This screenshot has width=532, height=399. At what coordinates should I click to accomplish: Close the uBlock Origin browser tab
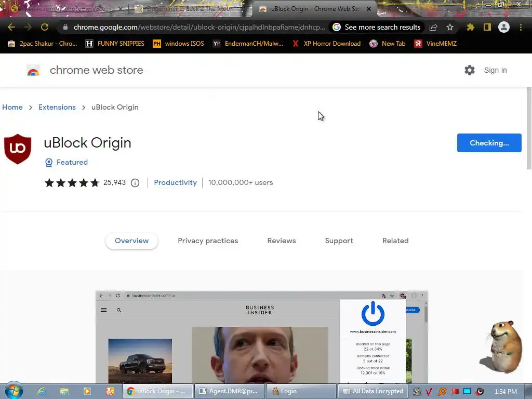coord(369,9)
